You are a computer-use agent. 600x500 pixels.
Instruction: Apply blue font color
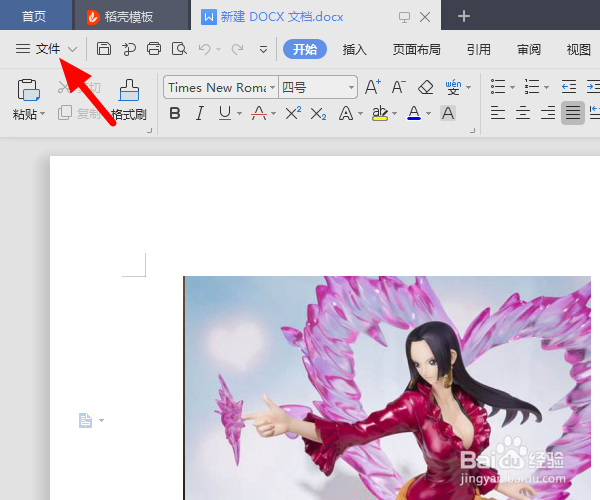pyautogui.click(x=414, y=113)
